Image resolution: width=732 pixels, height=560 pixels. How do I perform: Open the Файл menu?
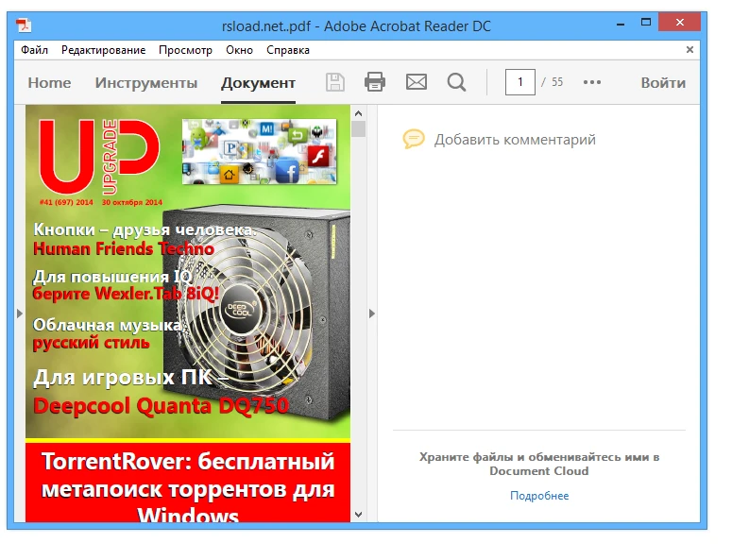[34, 49]
